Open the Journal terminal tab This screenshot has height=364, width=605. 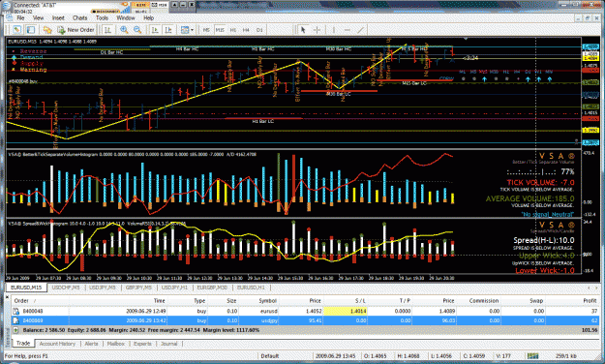pyautogui.click(x=169, y=344)
